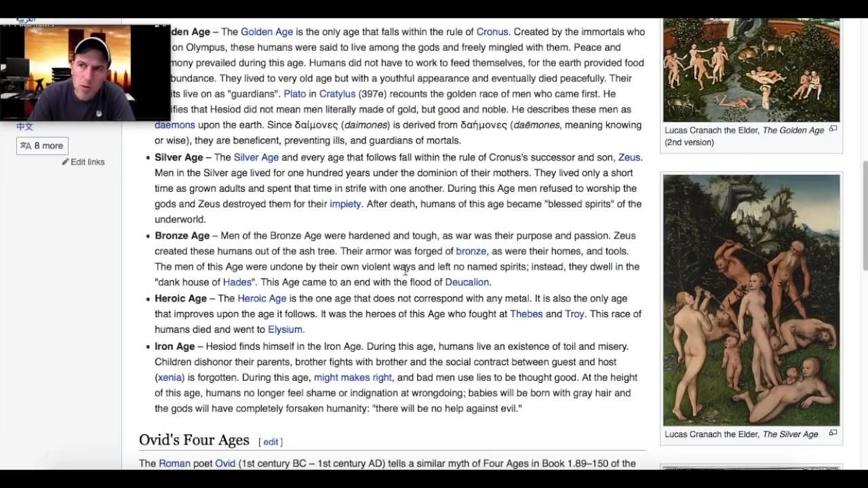
Task: Click the bold Iron Age list heading
Action: click(174, 346)
